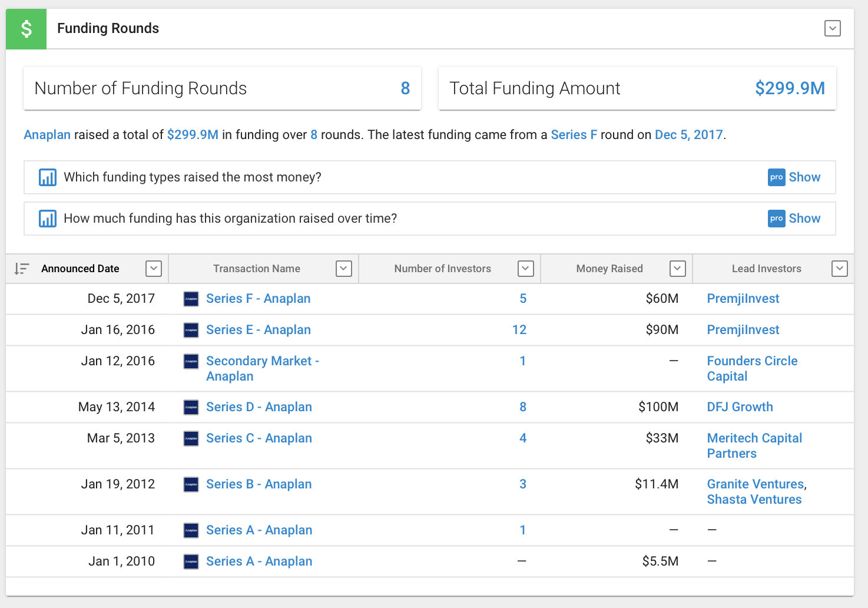The image size is (868, 608).
Task: Click the Anaplan logo in Series D row
Action: pyautogui.click(x=191, y=407)
